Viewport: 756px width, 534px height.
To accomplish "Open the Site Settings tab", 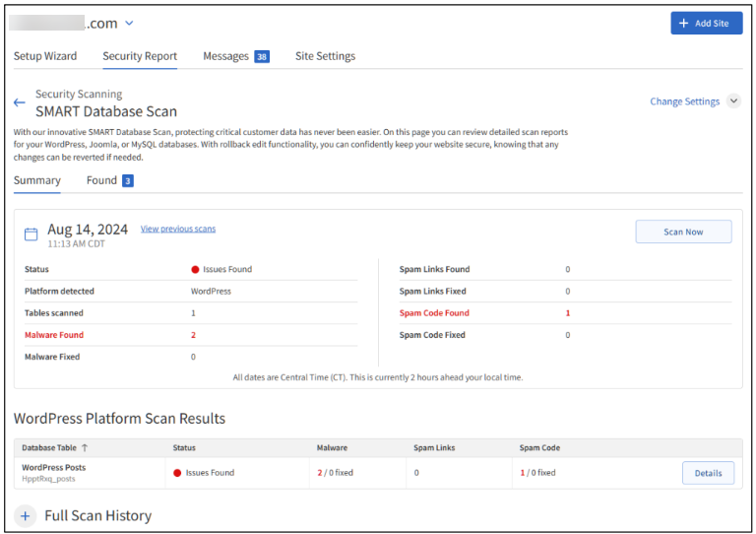I will tap(325, 56).
